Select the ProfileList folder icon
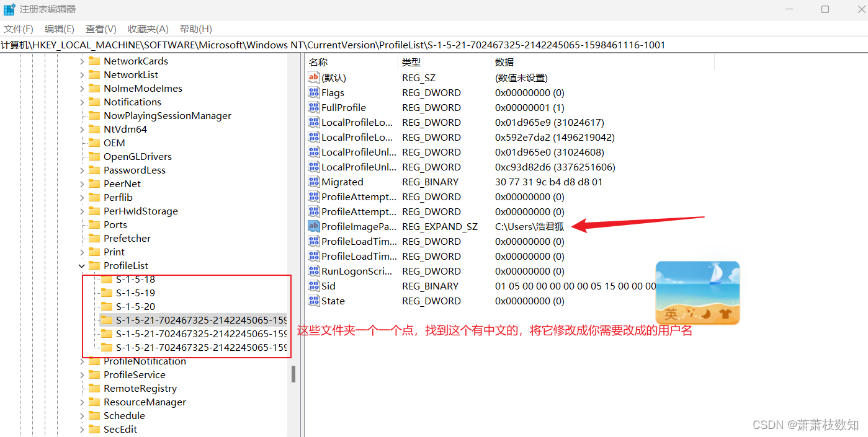868x437 pixels. pos(94,265)
